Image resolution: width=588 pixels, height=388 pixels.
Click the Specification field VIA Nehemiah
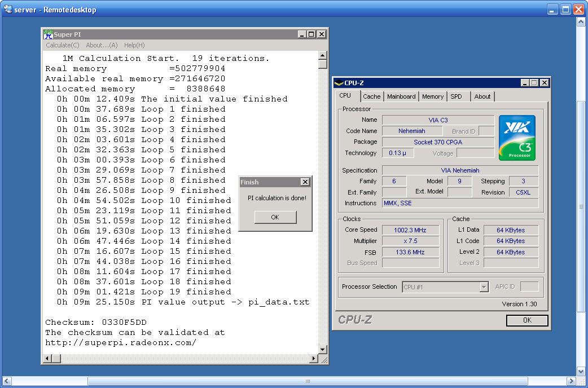pyautogui.click(x=460, y=170)
